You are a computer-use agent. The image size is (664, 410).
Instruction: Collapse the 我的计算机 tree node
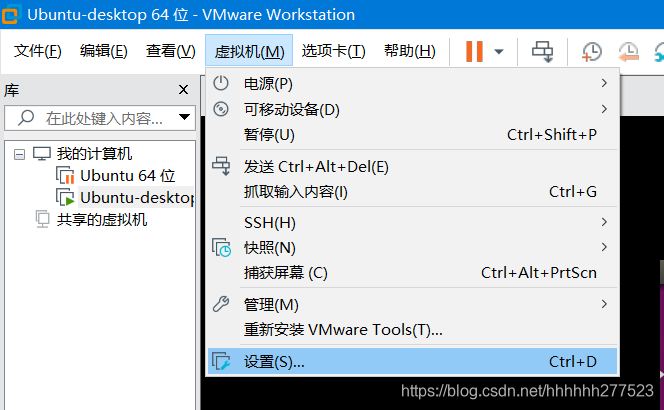click(19, 154)
